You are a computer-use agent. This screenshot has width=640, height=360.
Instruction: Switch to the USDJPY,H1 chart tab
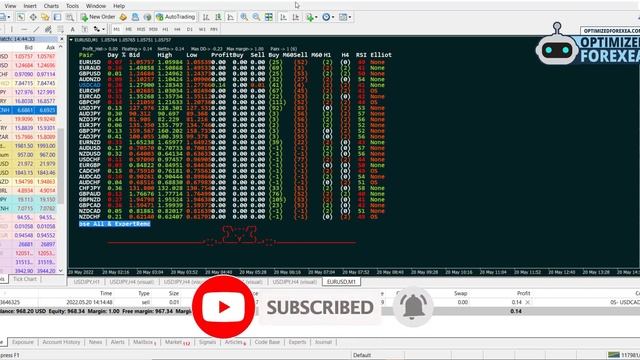click(x=87, y=282)
